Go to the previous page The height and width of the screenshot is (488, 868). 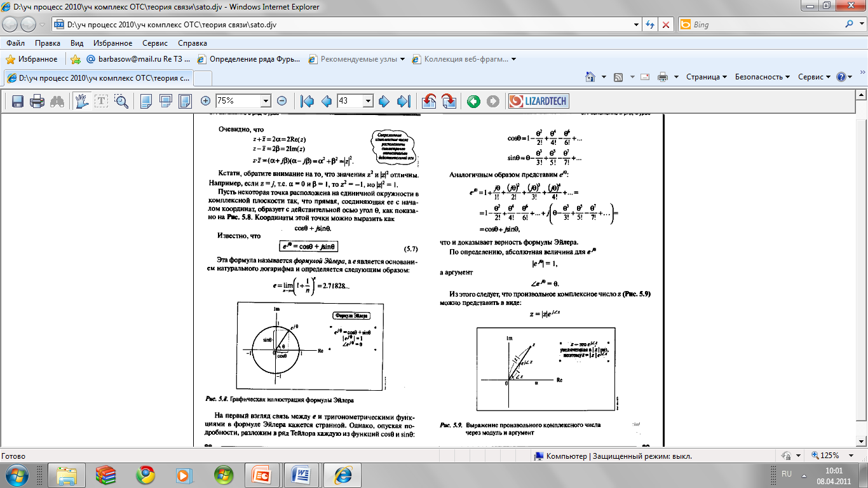(x=327, y=101)
